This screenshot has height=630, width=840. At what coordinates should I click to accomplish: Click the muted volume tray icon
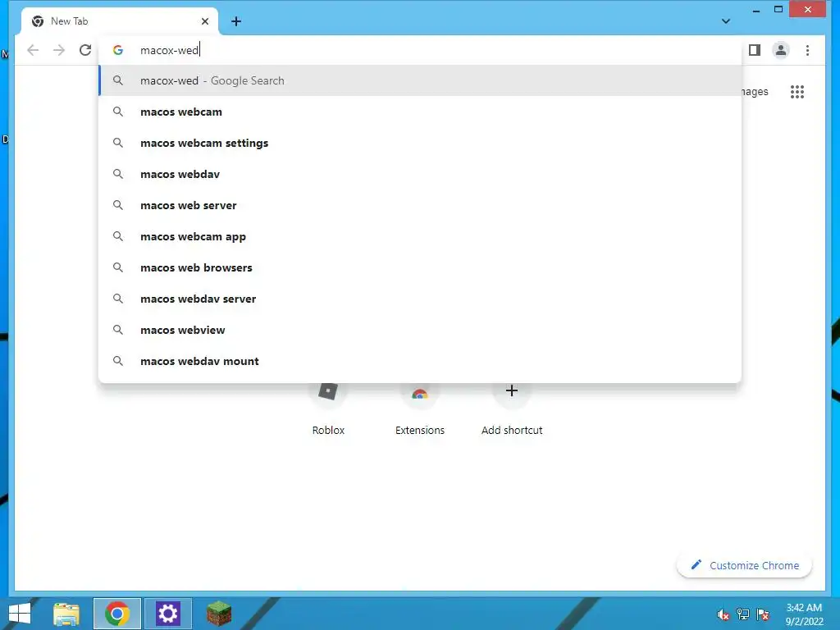[724, 614]
